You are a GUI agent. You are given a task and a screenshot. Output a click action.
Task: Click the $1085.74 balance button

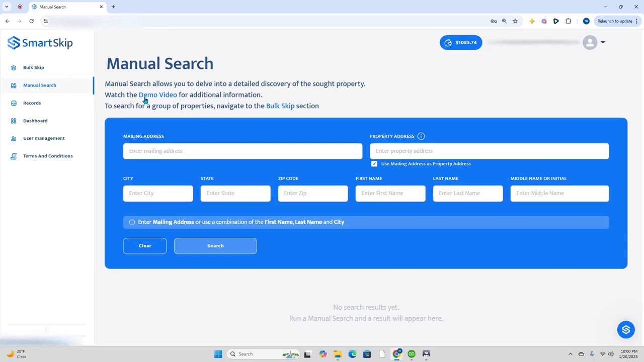click(461, 42)
